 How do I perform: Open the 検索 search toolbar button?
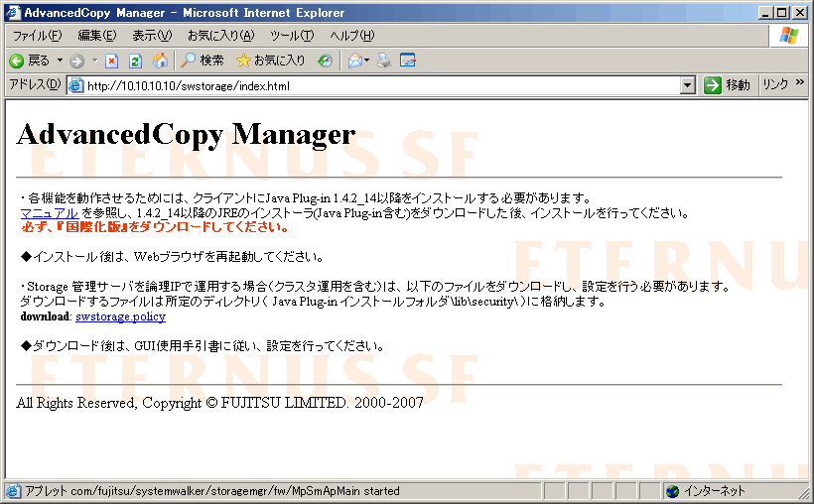(x=202, y=61)
